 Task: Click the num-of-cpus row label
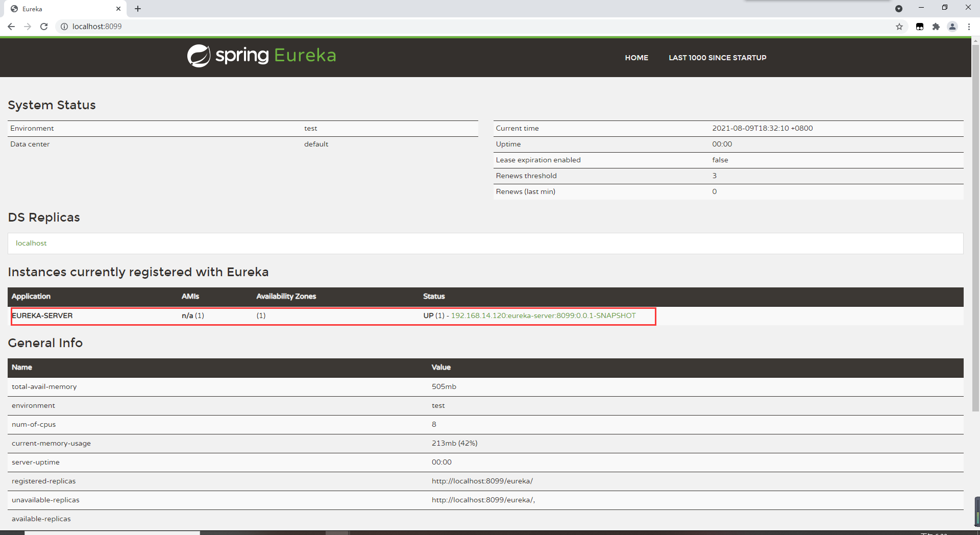[x=34, y=424]
